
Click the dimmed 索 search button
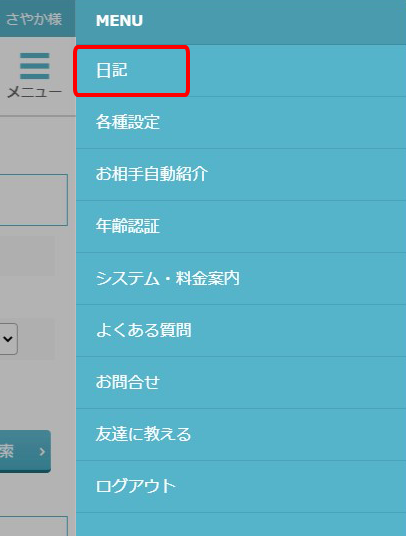pos(25,451)
